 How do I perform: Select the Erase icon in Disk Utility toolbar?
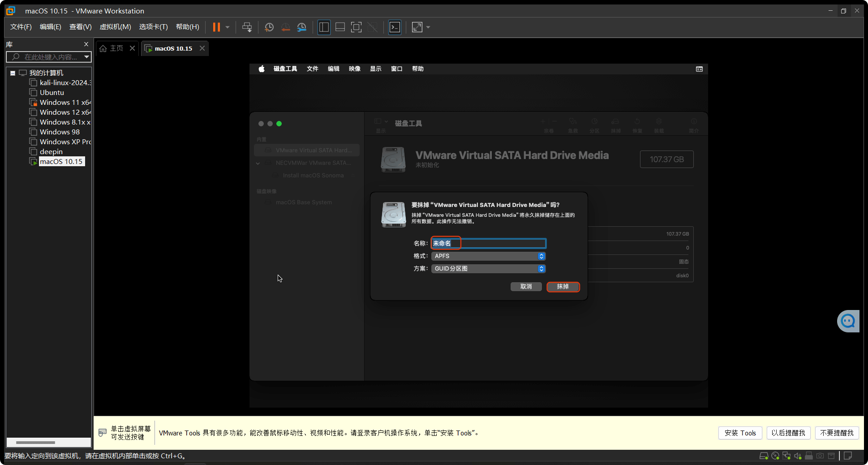pos(616,125)
